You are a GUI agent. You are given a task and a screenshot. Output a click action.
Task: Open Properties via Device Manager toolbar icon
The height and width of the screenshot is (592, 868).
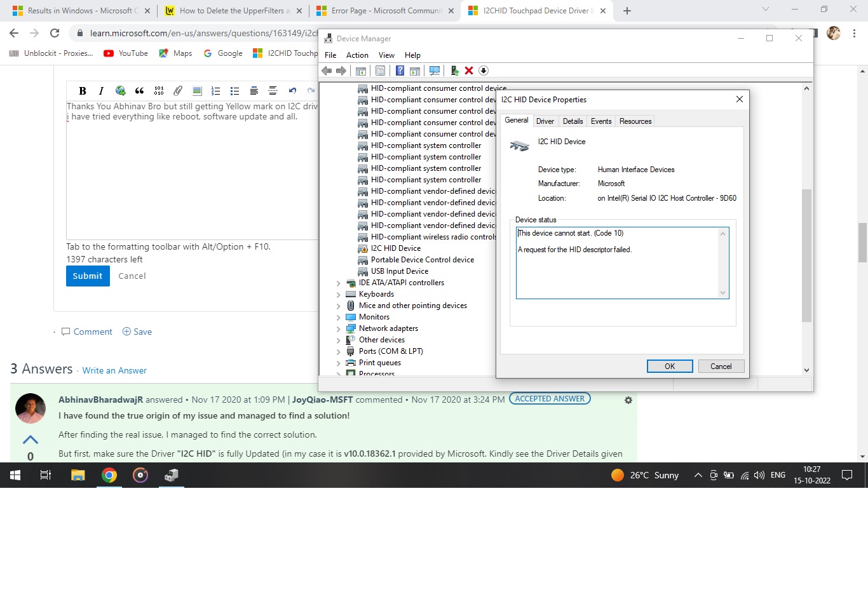click(x=381, y=71)
